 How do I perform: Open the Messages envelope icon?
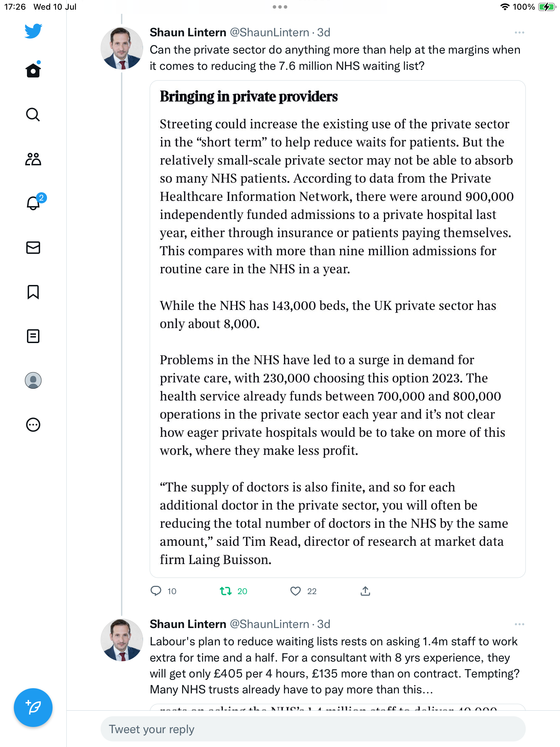(x=33, y=248)
